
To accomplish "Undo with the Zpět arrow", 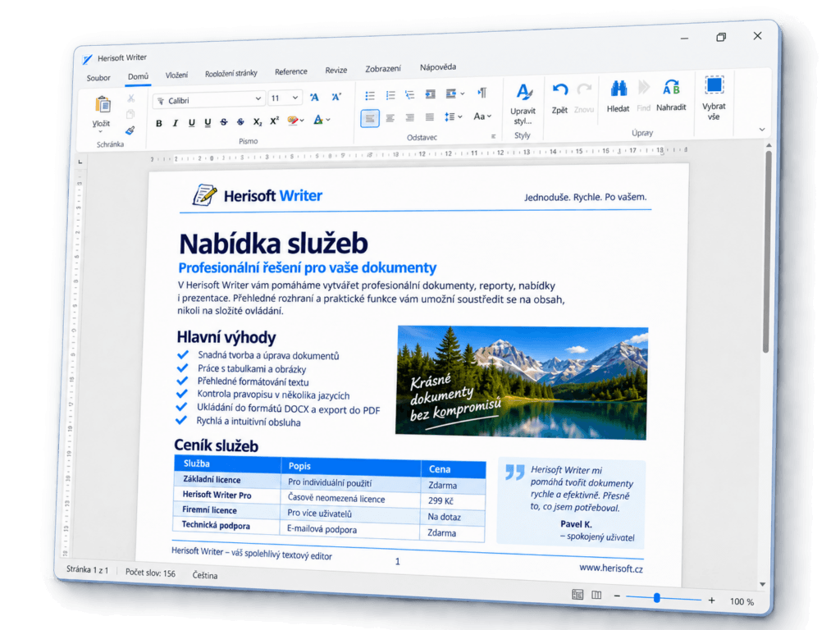I will [x=560, y=89].
